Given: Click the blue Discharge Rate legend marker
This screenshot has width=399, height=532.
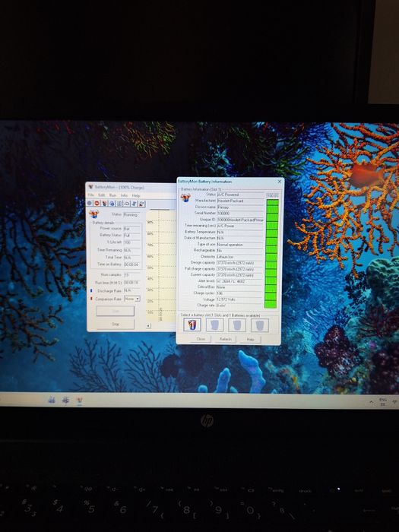Looking at the screenshot, I should pos(91,291).
